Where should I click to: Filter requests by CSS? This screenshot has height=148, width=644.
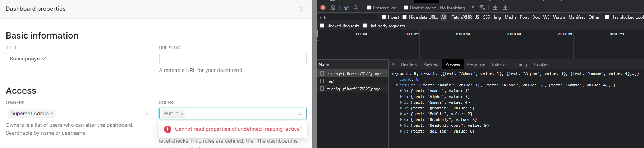pyautogui.click(x=486, y=17)
